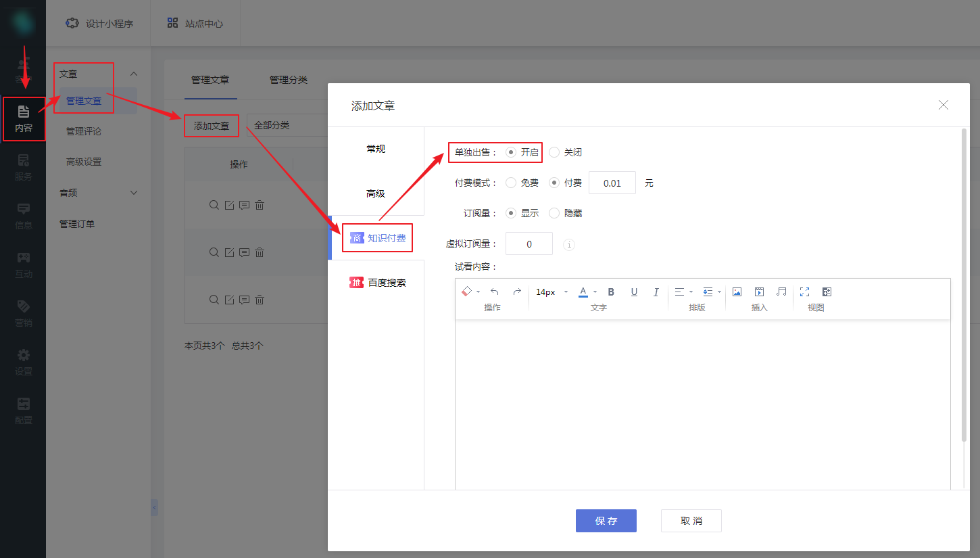Open the alignment options dropdown arrow
Screen dimensions: 980x558
(x=691, y=292)
